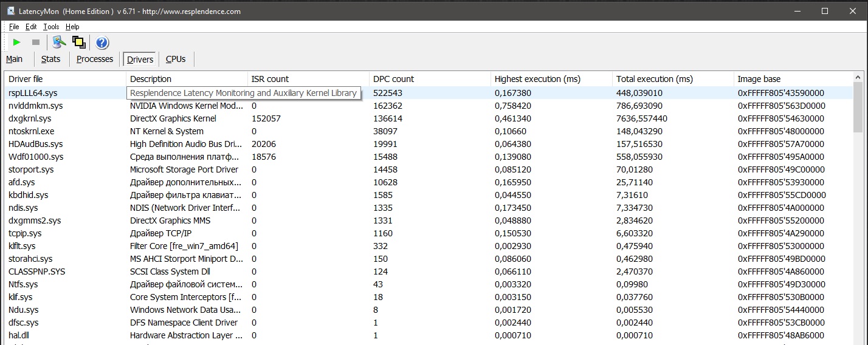Switch to the Processes tab

(x=95, y=59)
